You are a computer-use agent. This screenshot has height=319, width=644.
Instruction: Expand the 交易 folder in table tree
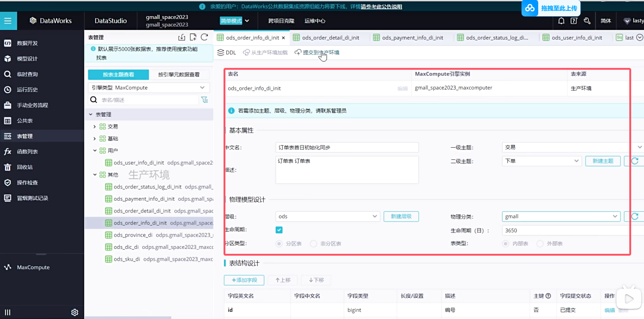click(95, 126)
